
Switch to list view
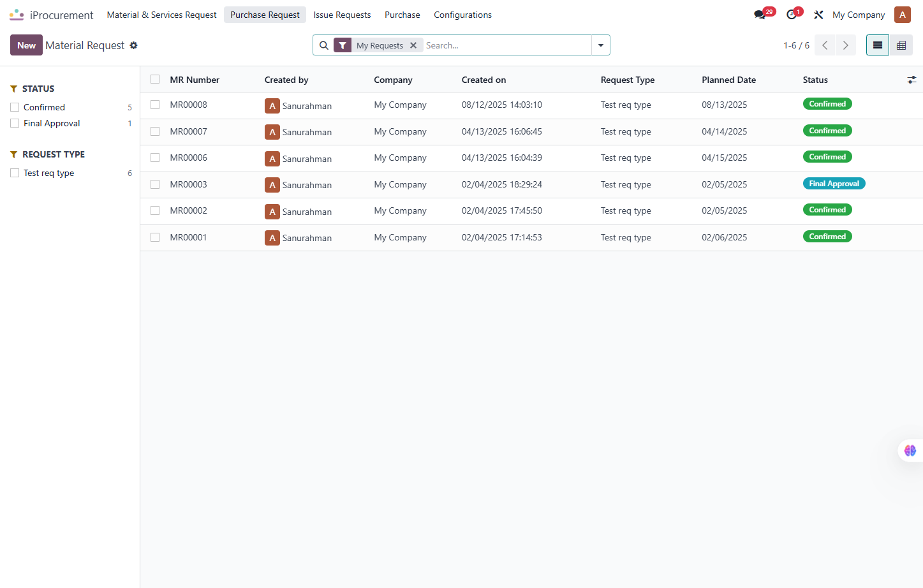[x=878, y=45]
